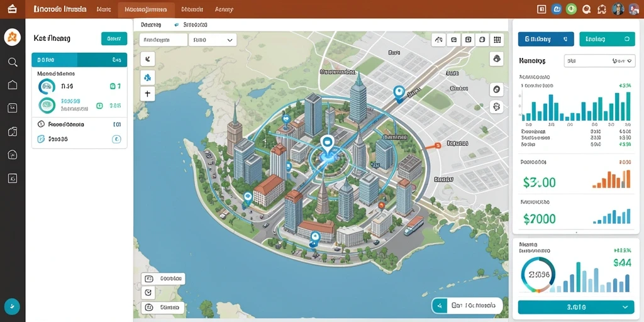Click the blue circular progress gauge
This screenshot has width=644, height=322.
coord(47,87)
